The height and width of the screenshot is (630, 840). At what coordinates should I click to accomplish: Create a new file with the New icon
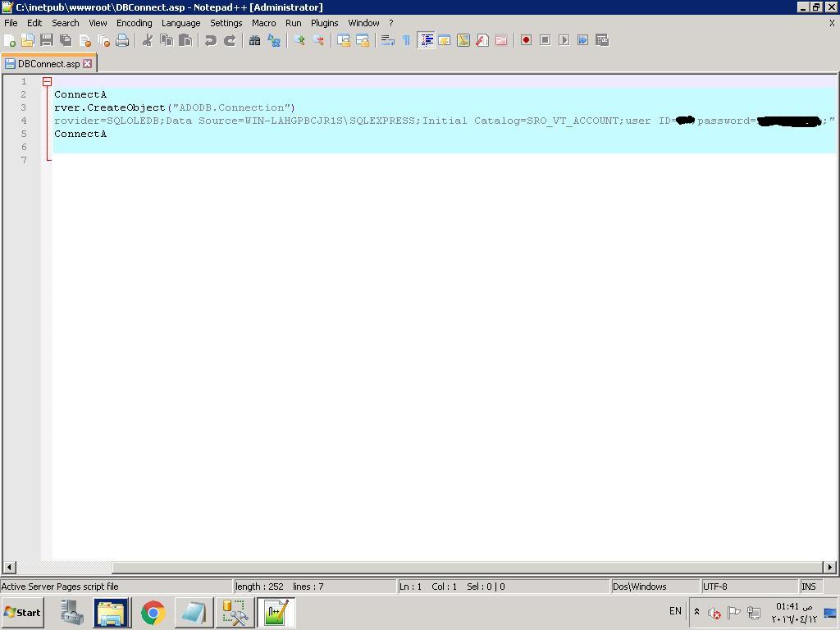(x=9, y=40)
